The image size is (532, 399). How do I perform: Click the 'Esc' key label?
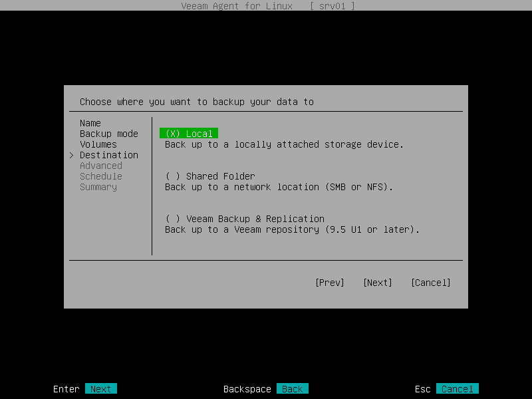coord(422,389)
